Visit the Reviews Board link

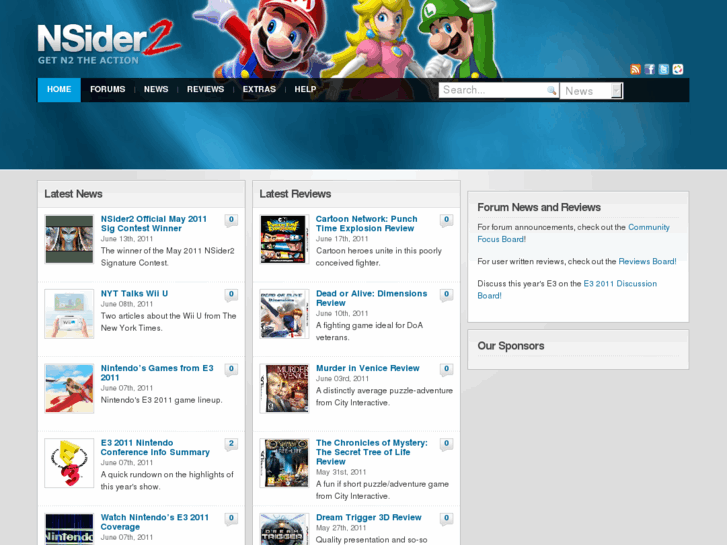(x=647, y=262)
